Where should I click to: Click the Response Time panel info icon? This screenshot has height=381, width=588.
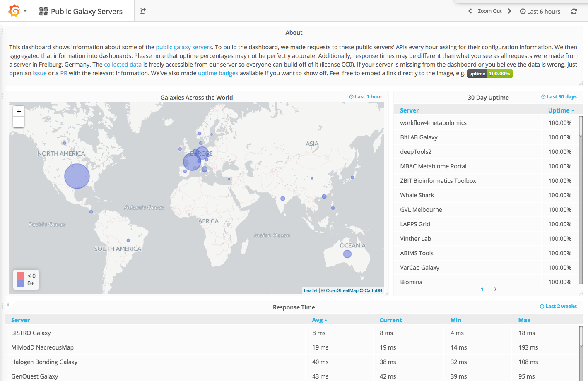[x=8, y=304]
